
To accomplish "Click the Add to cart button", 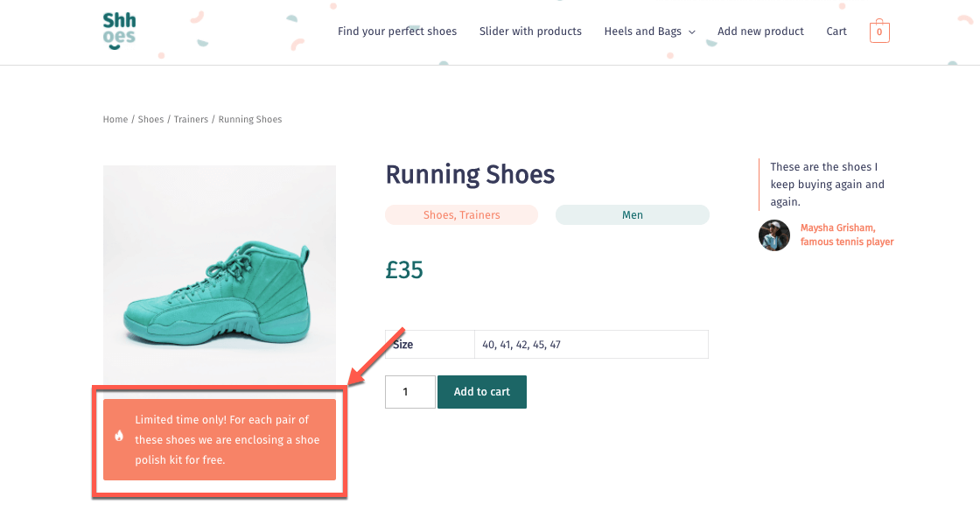I will tap(482, 392).
